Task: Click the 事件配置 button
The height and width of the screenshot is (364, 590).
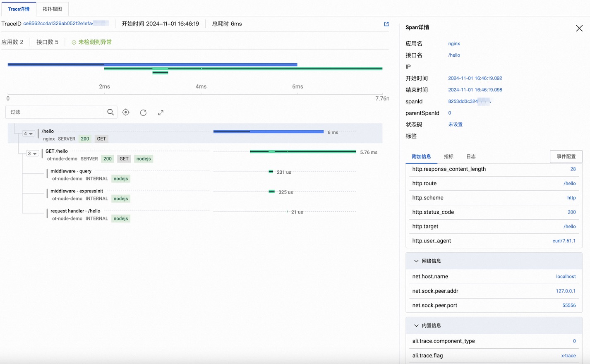Action: click(x=566, y=156)
